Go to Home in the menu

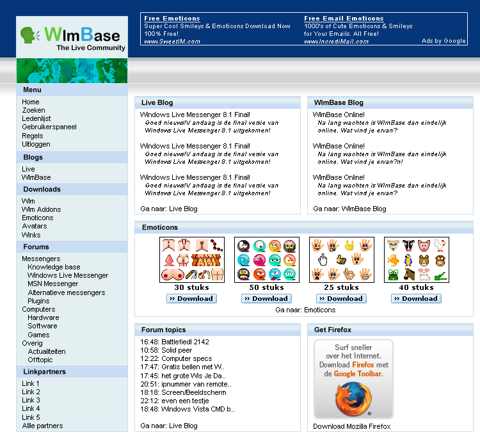tap(31, 102)
